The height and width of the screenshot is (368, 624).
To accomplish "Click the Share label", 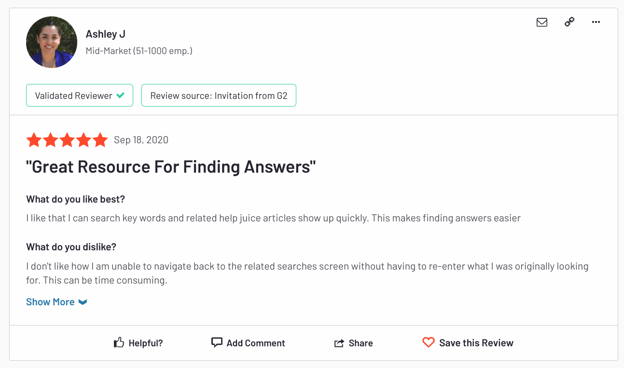I will click(x=361, y=343).
